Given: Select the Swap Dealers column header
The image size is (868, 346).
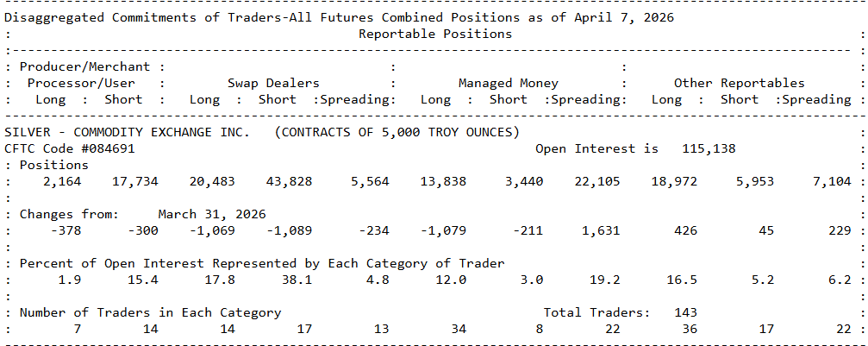Looking at the screenshot, I should pyautogui.click(x=273, y=83).
